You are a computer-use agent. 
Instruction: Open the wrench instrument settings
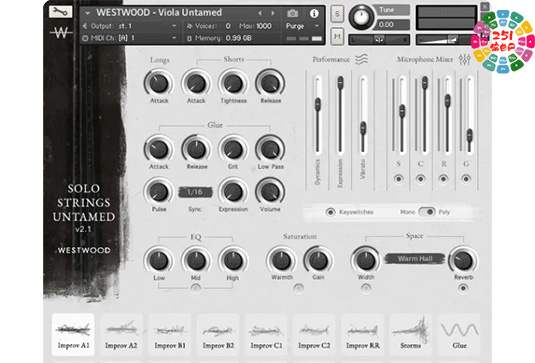point(60,12)
